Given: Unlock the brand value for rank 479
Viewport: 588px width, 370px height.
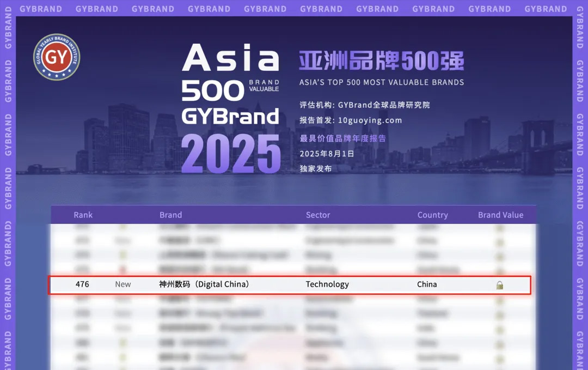Looking at the screenshot, I should pos(500,328).
